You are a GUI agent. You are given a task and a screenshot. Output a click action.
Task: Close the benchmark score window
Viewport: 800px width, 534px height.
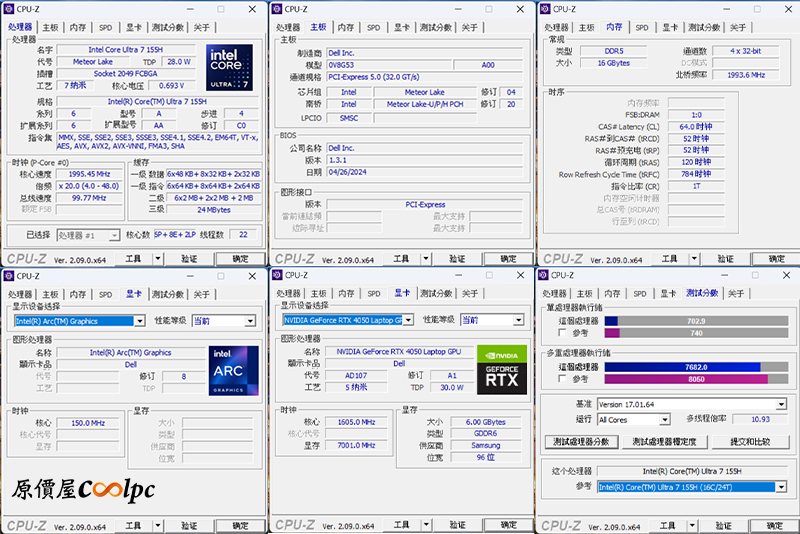(x=786, y=275)
